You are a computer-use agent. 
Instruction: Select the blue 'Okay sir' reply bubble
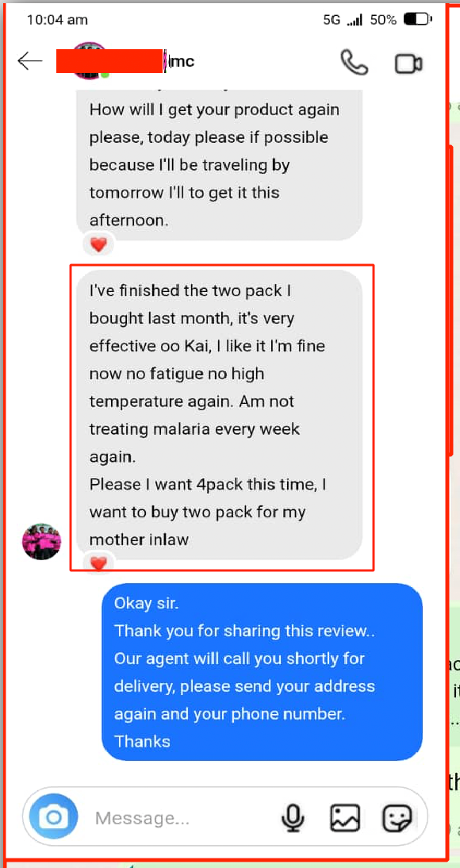(x=263, y=671)
